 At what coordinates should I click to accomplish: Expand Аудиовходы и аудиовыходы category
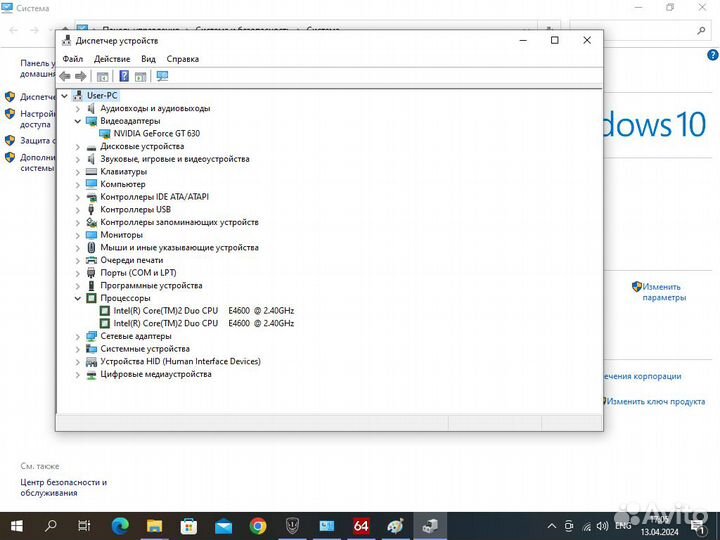pyautogui.click(x=78, y=109)
